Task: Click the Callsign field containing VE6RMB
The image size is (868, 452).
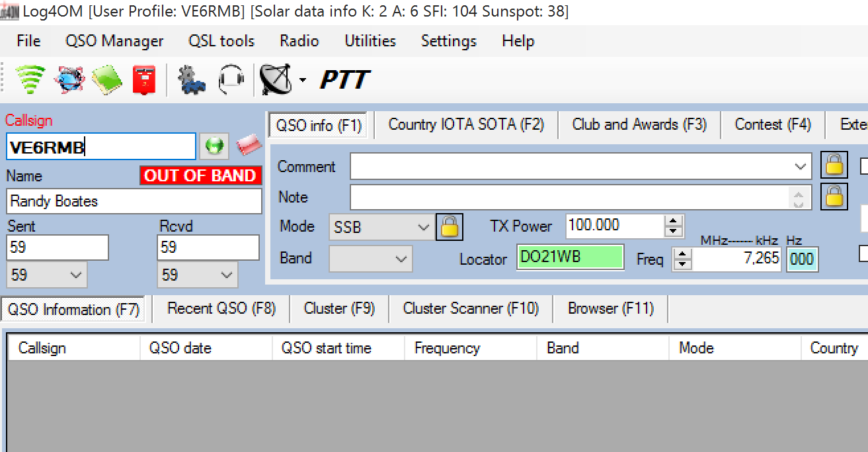Action: pyautogui.click(x=101, y=147)
